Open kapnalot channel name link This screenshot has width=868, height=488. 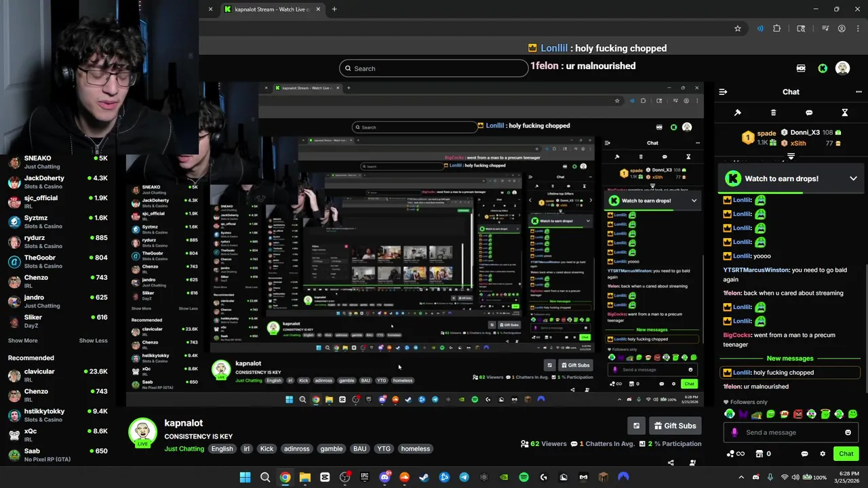[x=183, y=423]
